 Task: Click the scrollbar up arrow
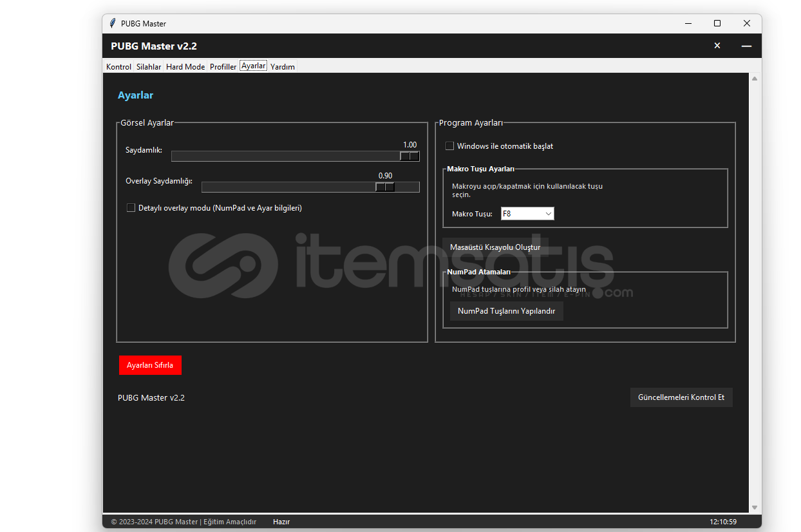click(755, 79)
